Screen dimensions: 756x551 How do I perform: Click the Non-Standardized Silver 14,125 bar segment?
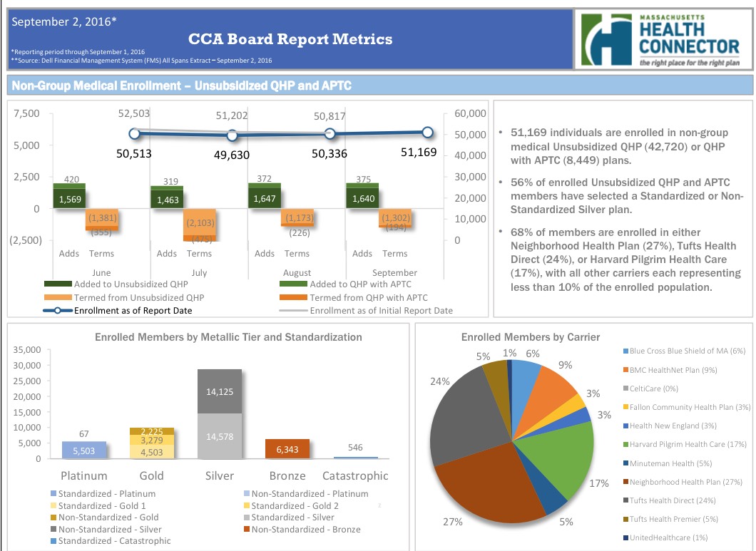(x=220, y=391)
